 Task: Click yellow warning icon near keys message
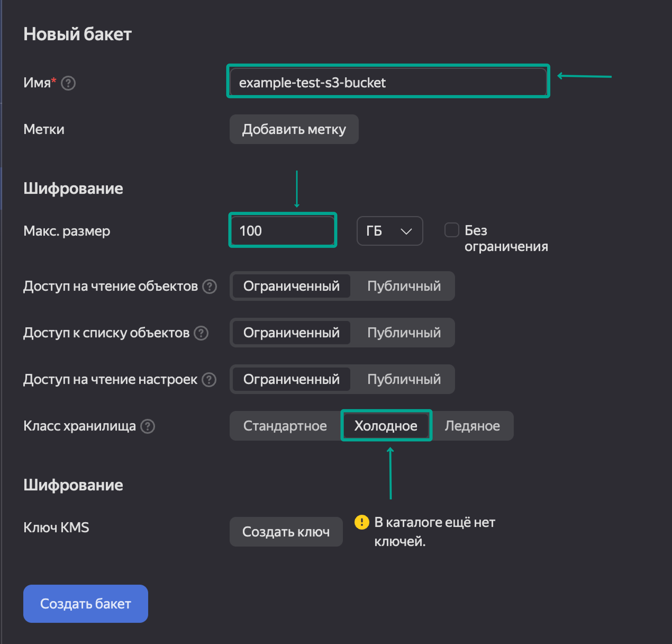click(x=362, y=522)
